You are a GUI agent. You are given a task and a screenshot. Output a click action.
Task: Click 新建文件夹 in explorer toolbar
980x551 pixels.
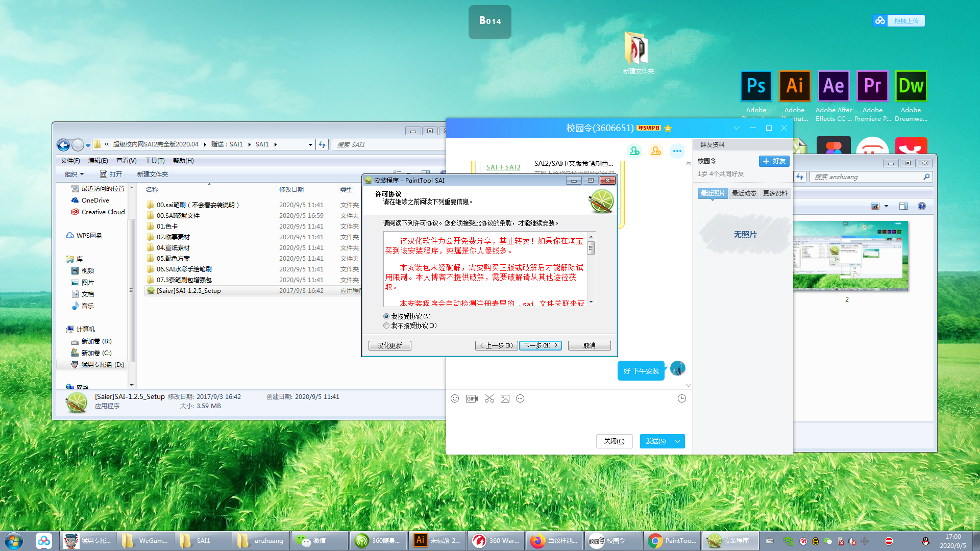152,174
